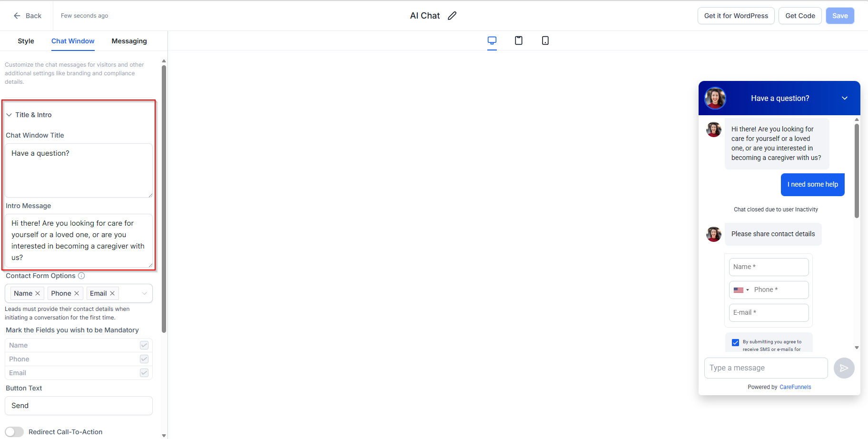Remove the Phone tag from contact form
This screenshot has width=868, height=439.
tap(77, 293)
